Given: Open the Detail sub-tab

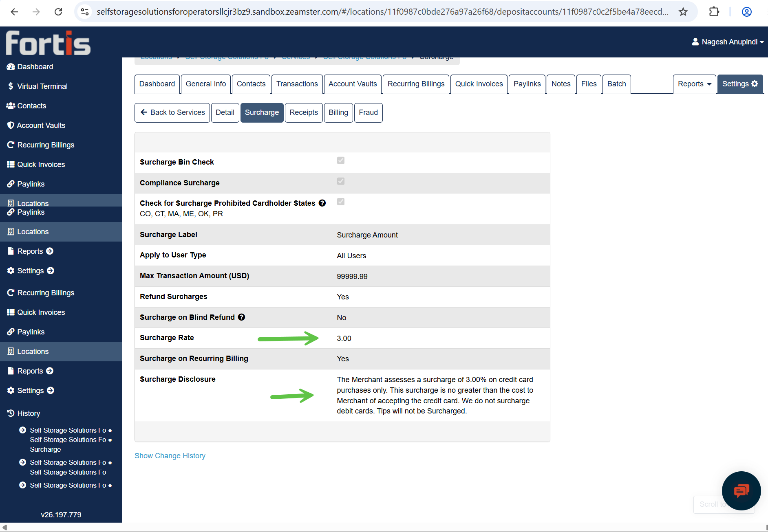Looking at the screenshot, I should [225, 112].
